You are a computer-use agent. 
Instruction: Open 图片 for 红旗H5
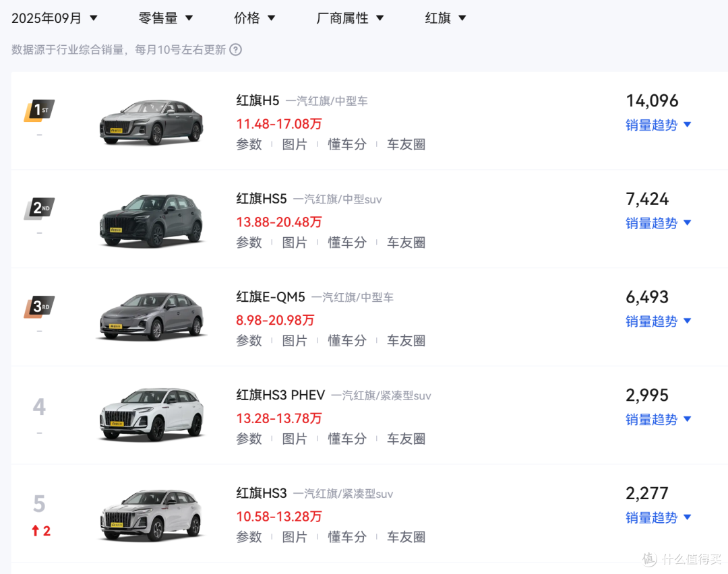(295, 144)
